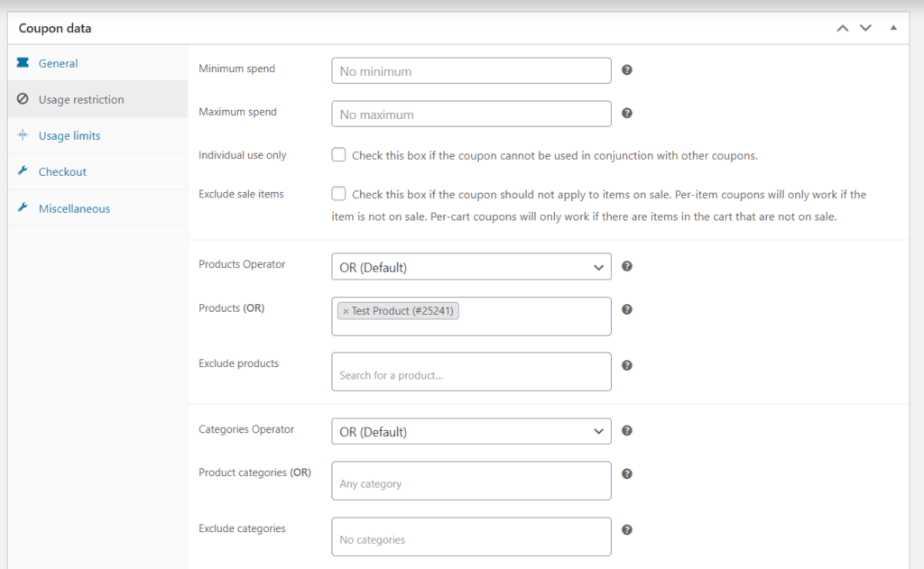The height and width of the screenshot is (569, 924).
Task: Check the Exclude sale items box
Action: [338, 194]
